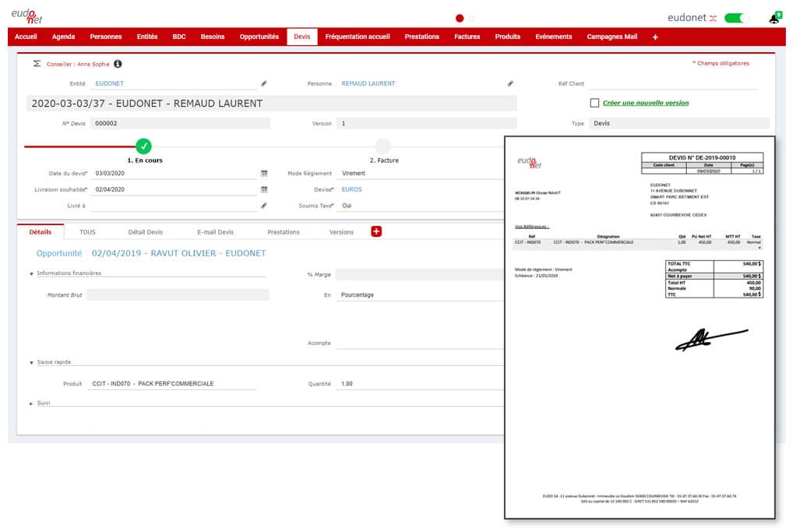Screen dimensions: 796x532
Task: Open the DEVIS N° DE-2019-00010 document preview
Action: click(639, 327)
